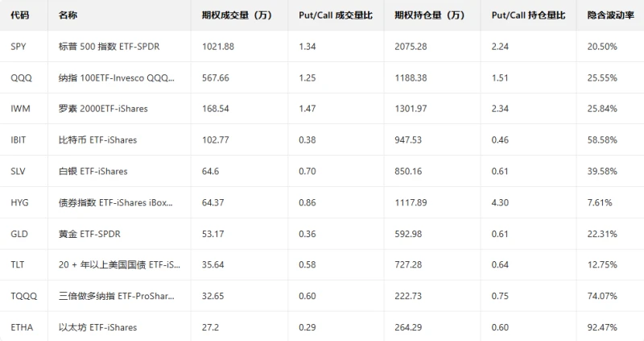The image size is (644, 341).
Task: Select the 以太坊 ETF-iShares name
Action: pyautogui.click(x=97, y=327)
